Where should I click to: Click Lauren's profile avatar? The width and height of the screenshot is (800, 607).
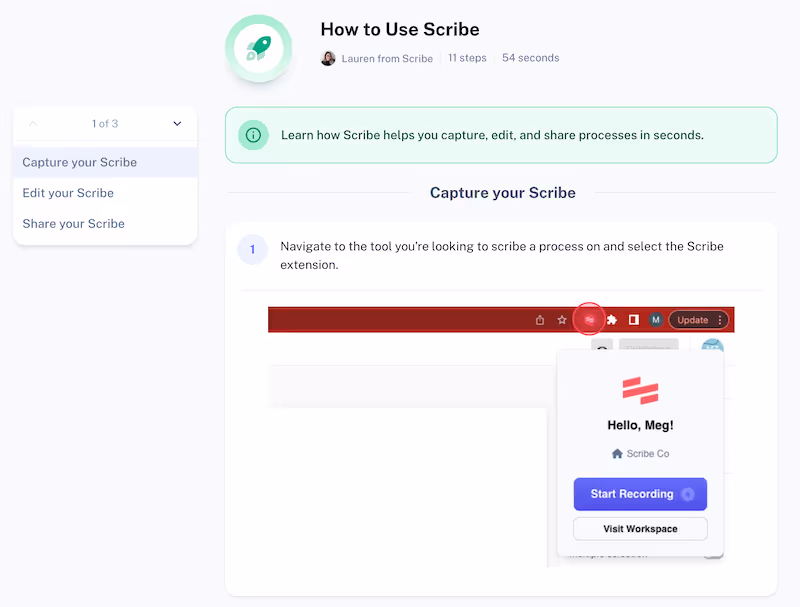(328, 58)
